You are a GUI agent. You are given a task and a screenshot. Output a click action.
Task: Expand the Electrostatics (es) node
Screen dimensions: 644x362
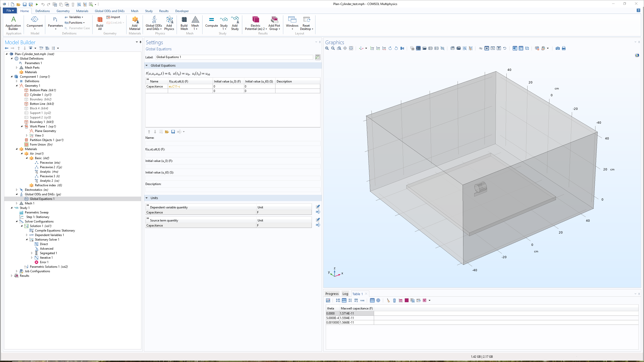pyautogui.click(x=17, y=190)
